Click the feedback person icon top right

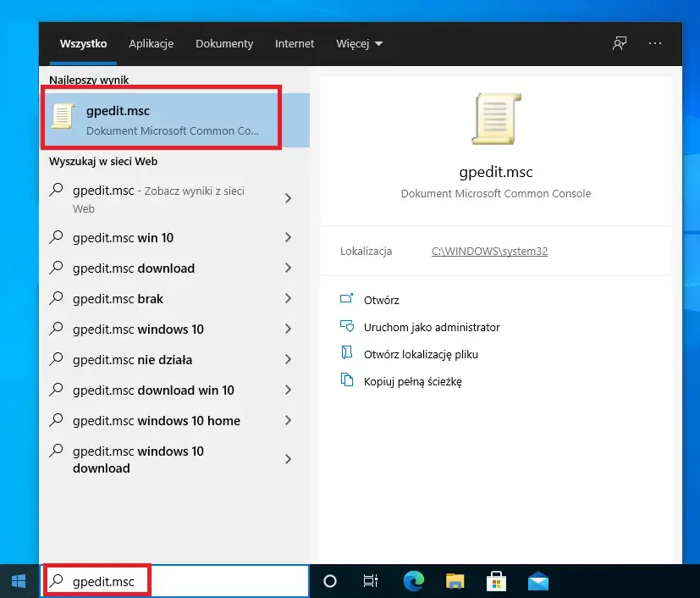pyautogui.click(x=619, y=42)
